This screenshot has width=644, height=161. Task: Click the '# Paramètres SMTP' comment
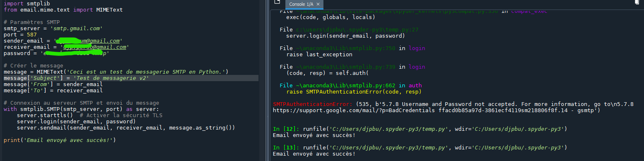(32, 22)
